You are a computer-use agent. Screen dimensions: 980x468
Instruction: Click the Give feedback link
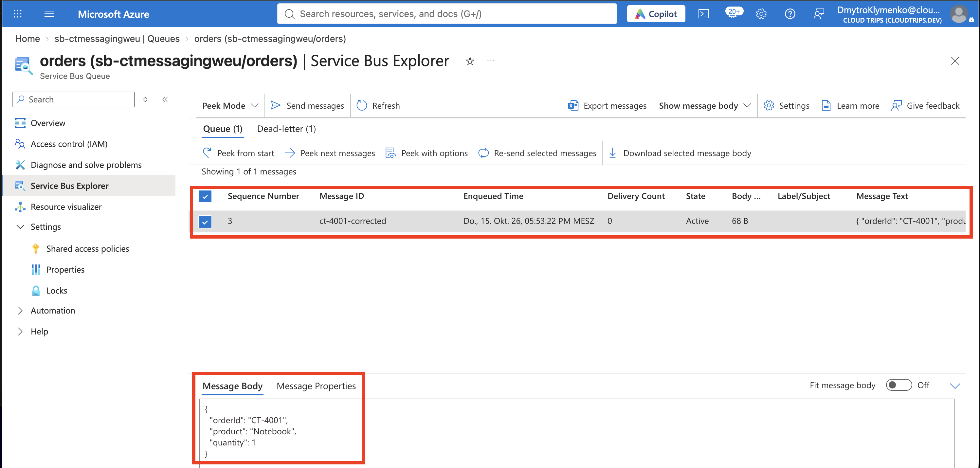tap(925, 105)
